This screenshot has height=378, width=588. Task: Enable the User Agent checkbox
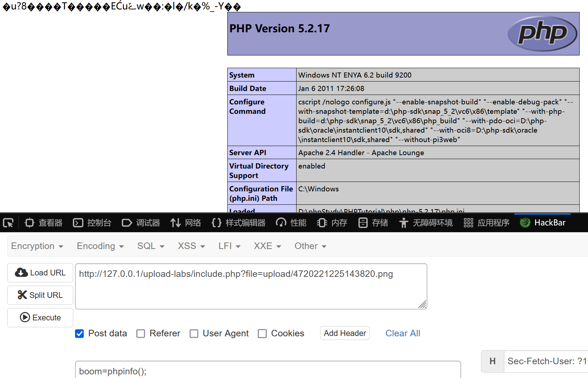click(x=194, y=333)
